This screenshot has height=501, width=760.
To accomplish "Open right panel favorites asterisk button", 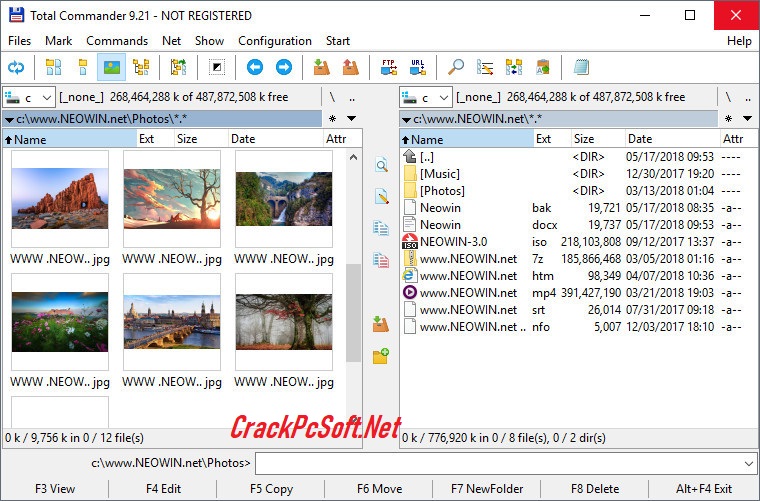I will point(728,118).
